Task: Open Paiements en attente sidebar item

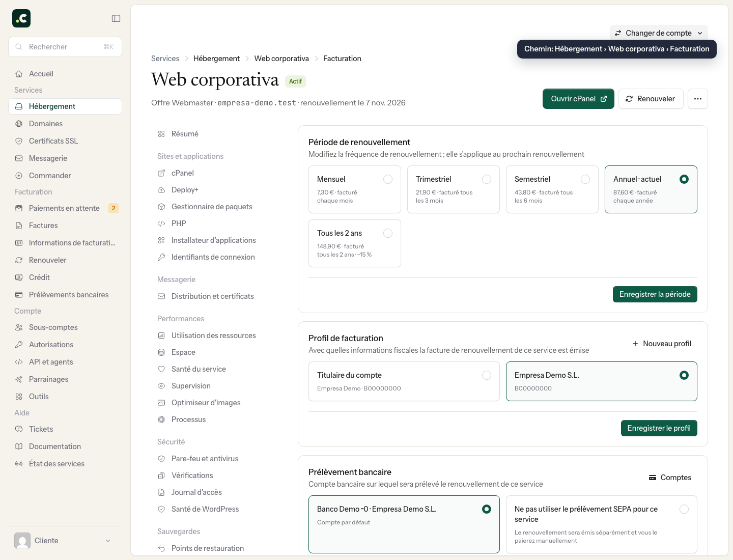Action: [x=65, y=208]
